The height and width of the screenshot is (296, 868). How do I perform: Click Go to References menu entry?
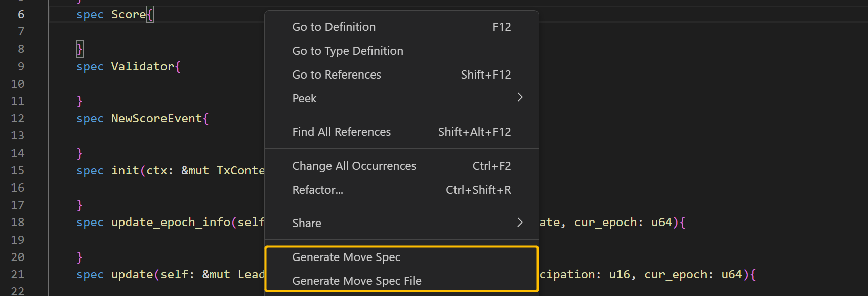pyautogui.click(x=337, y=75)
